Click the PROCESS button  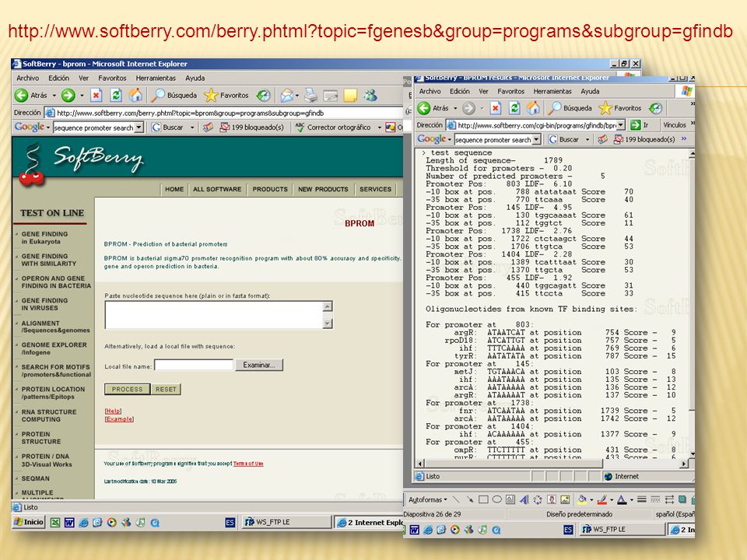(x=127, y=389)
